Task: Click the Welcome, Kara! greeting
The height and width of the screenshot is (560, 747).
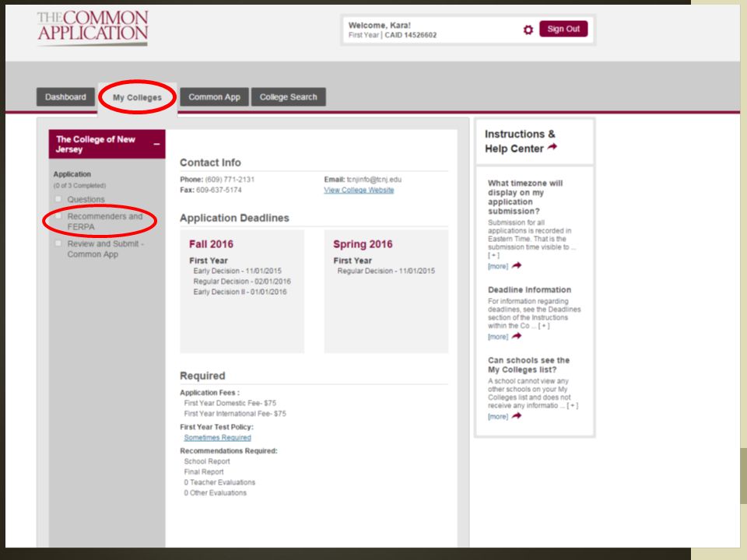Action: [x=379, y=25]
